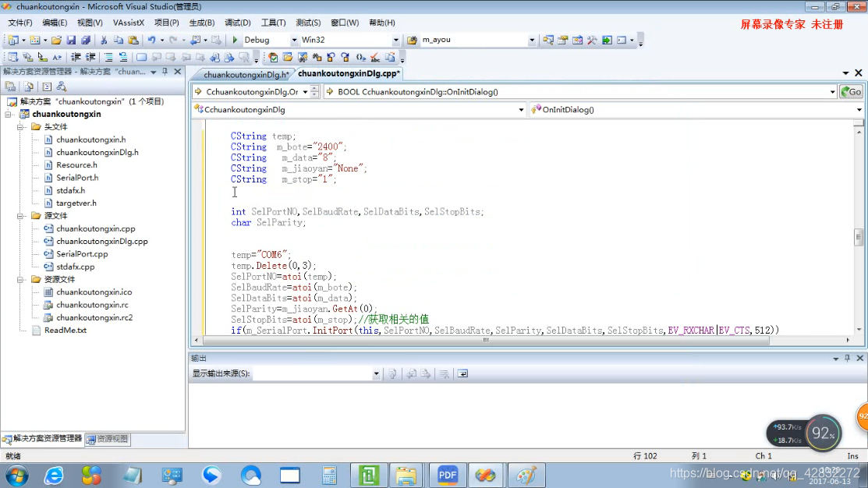Decrease line indent in text editor toolbar
Screen dimensions: 868x488
point(76,57)
